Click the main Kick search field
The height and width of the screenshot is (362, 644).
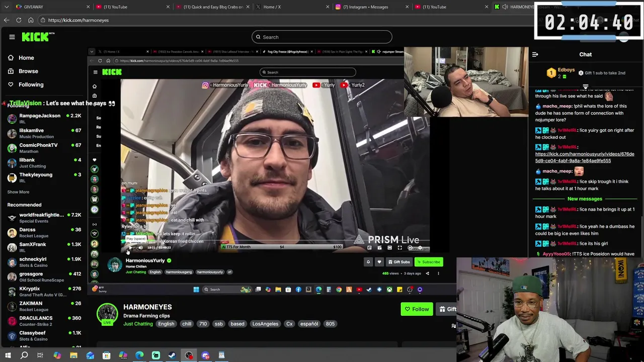pos(322,37)
